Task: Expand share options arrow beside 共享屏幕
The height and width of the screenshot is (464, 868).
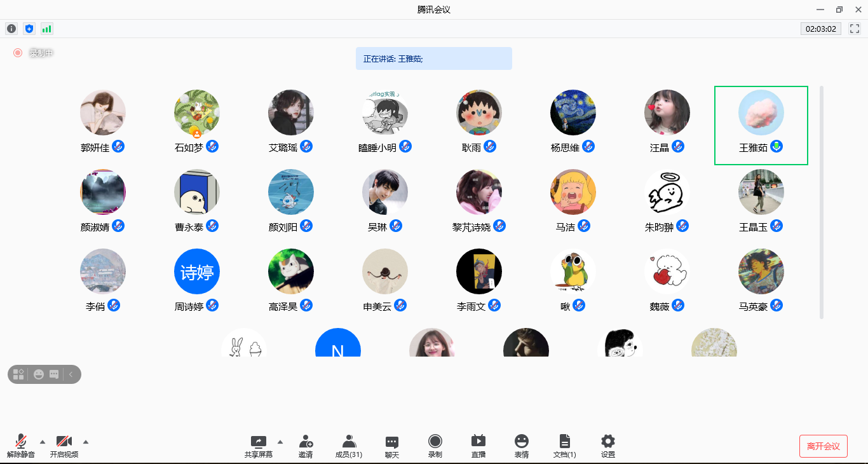Action: pyautogui.click(x=280, y=442)
